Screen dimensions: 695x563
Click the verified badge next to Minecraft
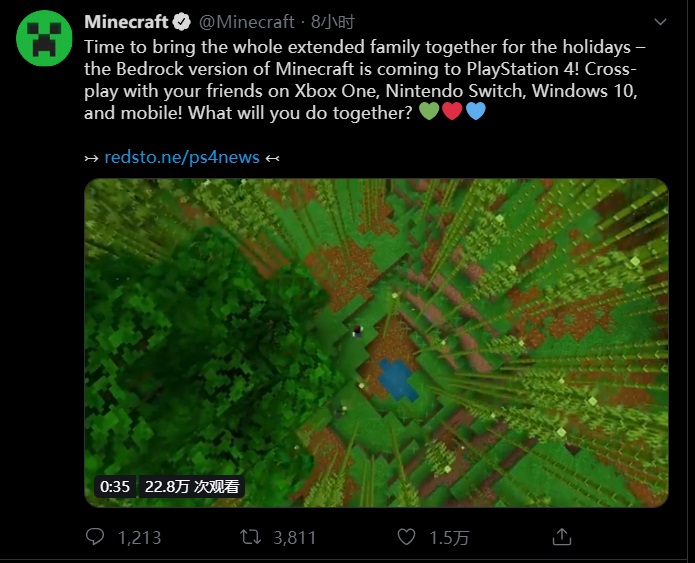click(180, 21)
